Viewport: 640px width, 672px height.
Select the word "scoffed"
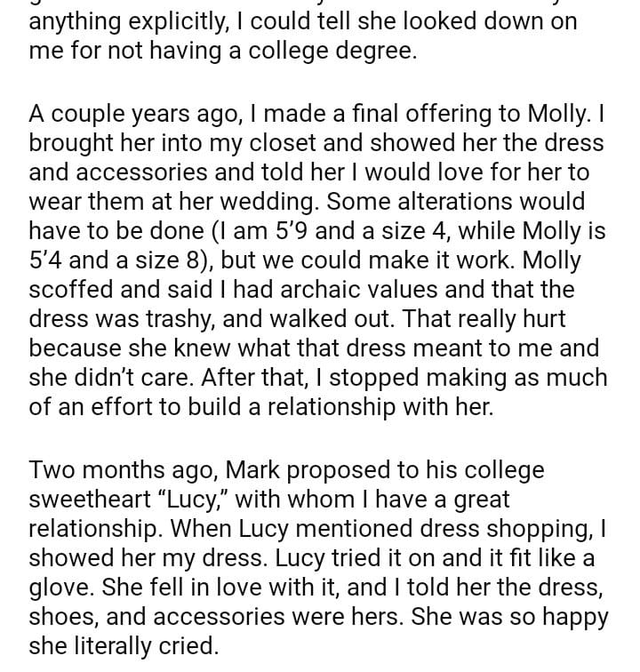click(69, 290)
